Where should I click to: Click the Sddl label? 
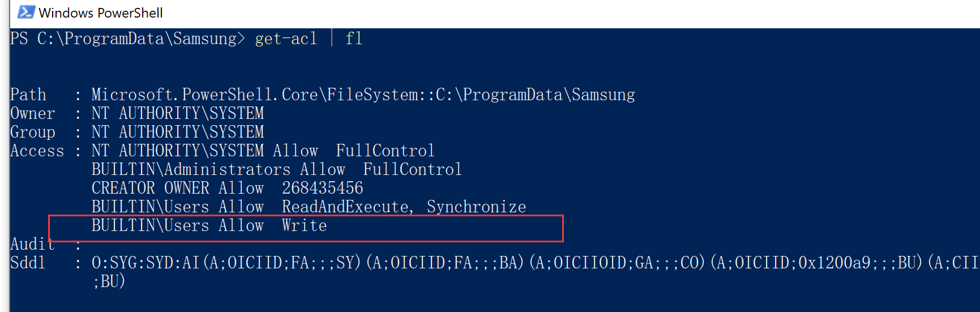28,263
